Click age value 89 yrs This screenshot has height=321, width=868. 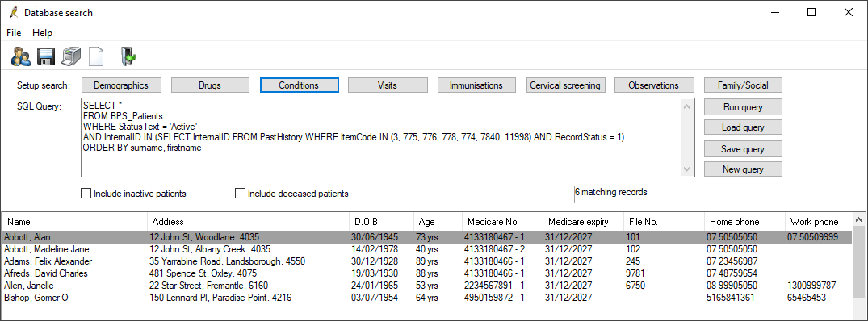click(427, 261)
